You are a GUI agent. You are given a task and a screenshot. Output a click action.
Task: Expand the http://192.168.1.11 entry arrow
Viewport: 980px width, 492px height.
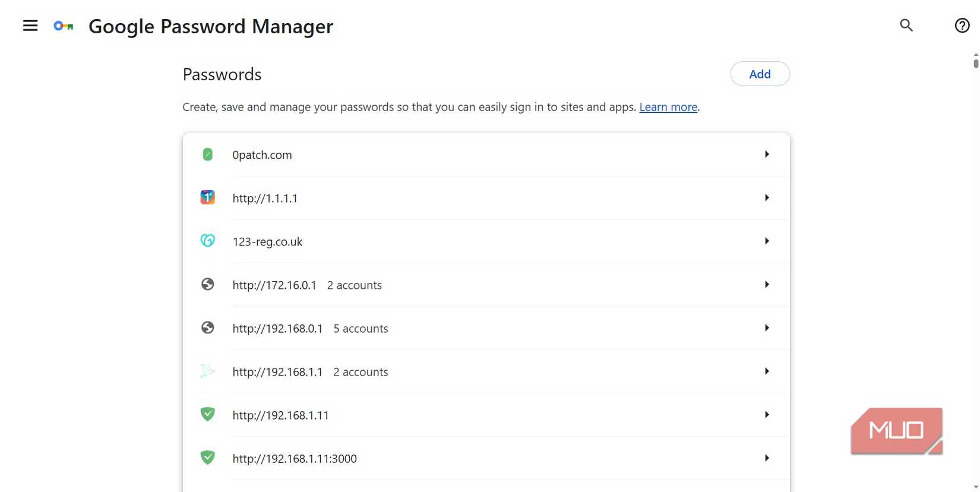(767, 415)
